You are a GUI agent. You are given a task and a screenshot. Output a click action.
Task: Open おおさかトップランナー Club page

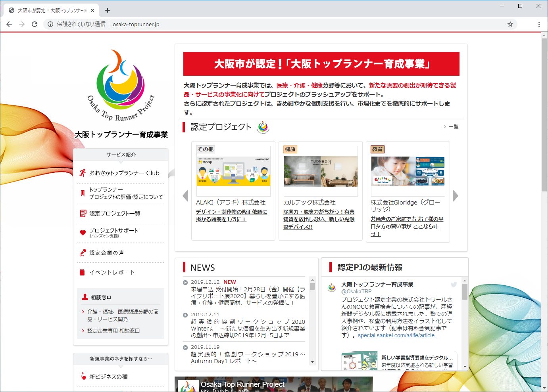[124, 173]
